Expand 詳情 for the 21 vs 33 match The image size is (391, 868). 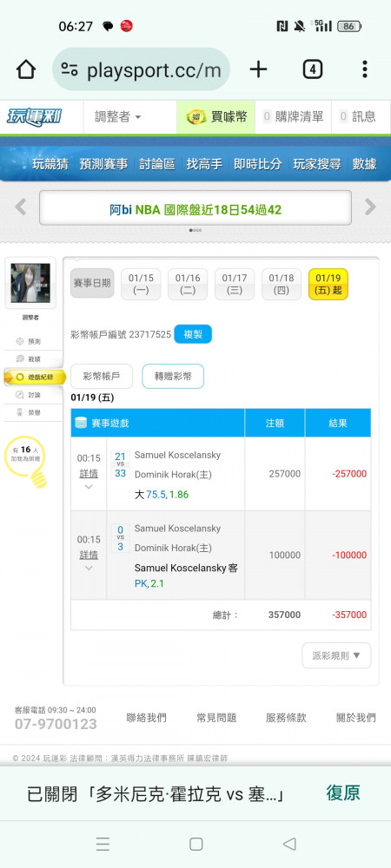tap(89, 475)
